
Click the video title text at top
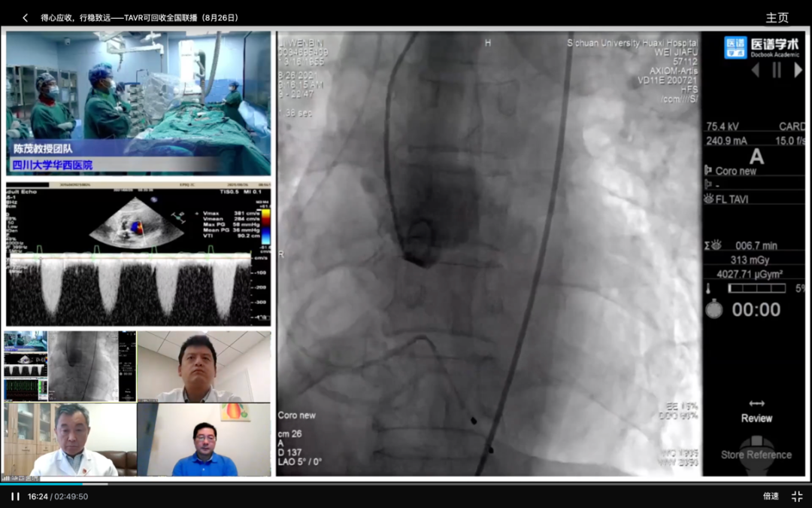tap(139, 17)
